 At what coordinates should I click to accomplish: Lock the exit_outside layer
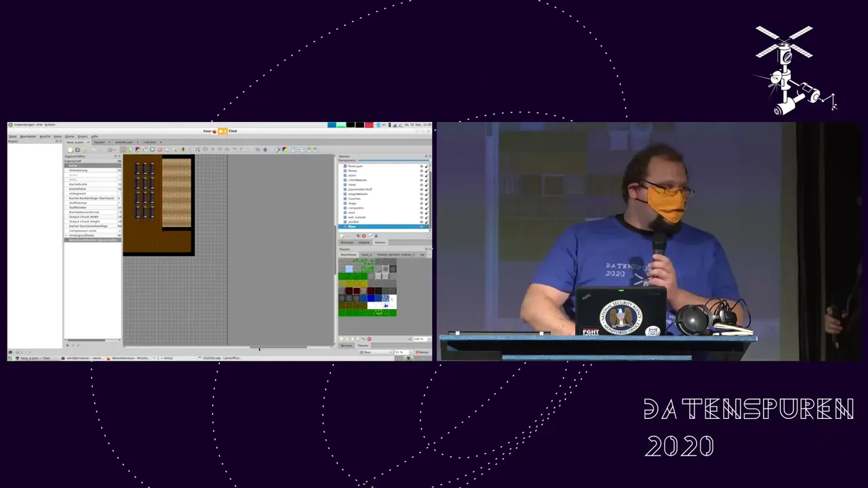(427, 218)
